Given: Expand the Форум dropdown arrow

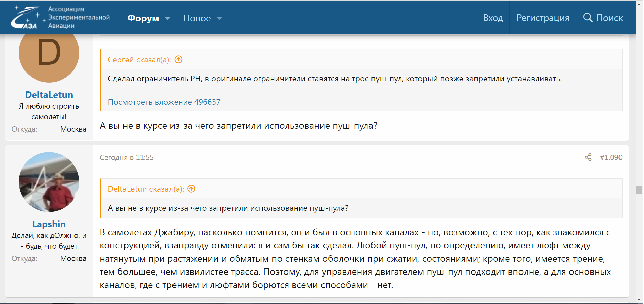Looking at the screenshot, I should pos(168,18).
